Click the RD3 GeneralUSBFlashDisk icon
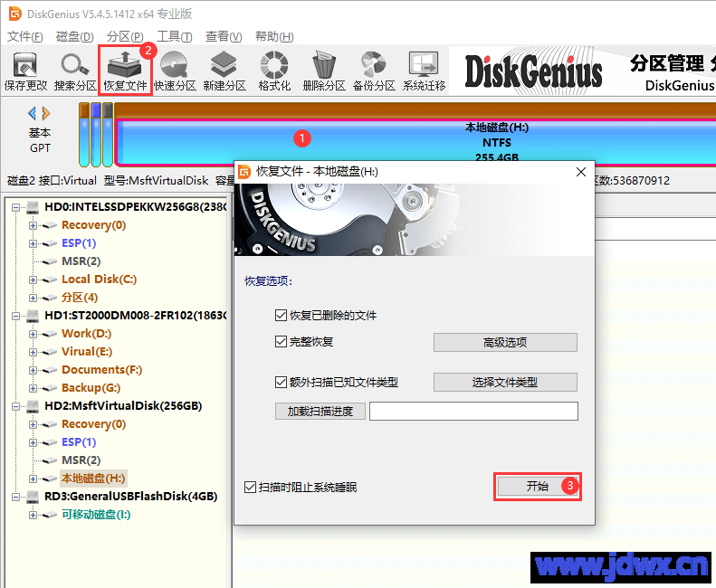716x588 pixels. [33, 497]
